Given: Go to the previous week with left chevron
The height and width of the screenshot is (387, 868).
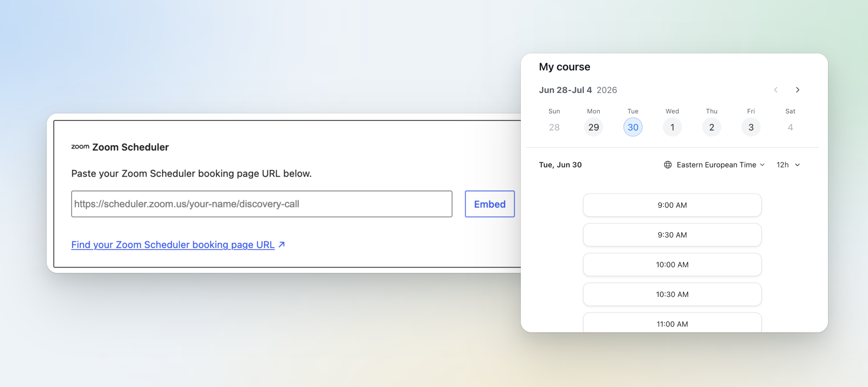Looking at the screenshot, I should [776, 90].
